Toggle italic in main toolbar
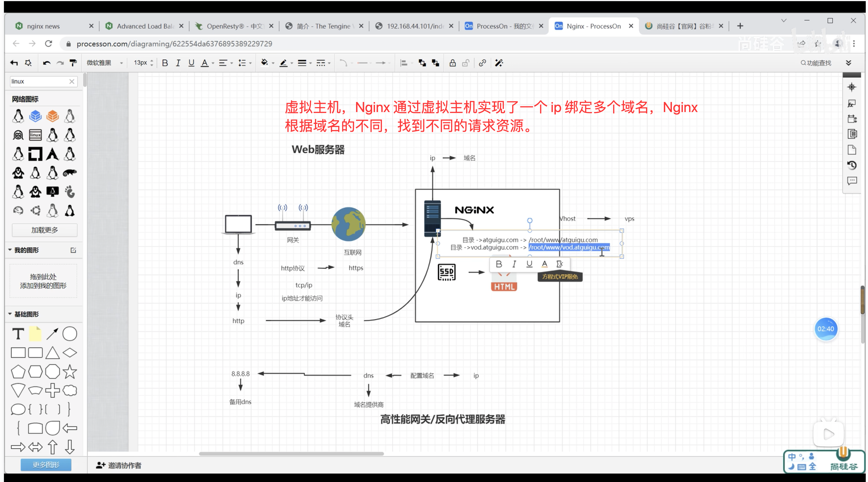 [178, 63]
